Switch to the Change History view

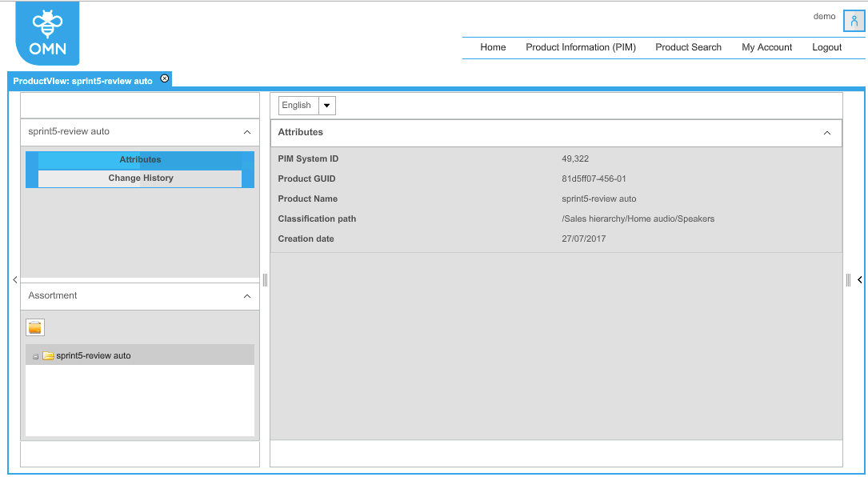(x=140, y=178)
